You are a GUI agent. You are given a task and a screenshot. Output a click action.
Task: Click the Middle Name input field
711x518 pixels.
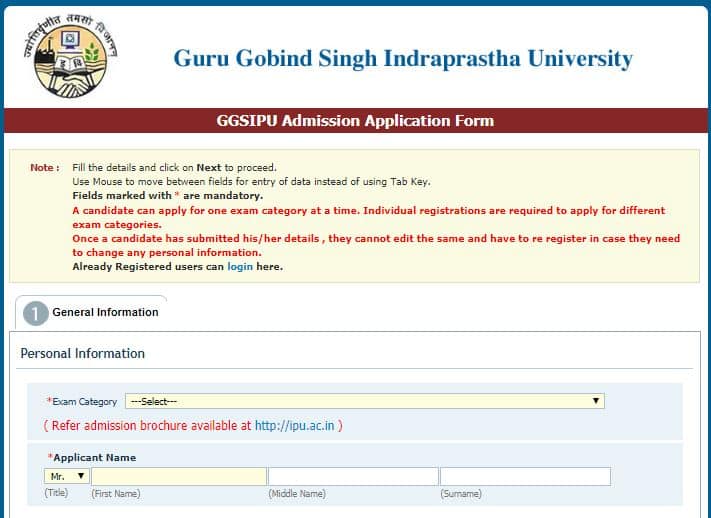[353, 477]
